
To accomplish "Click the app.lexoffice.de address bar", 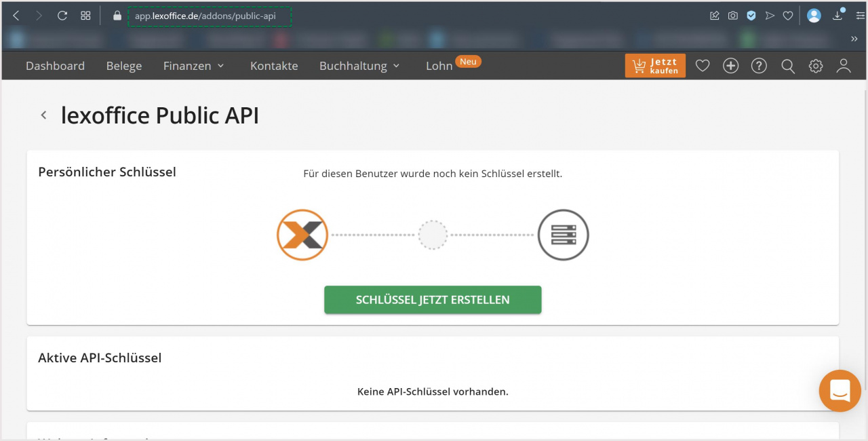I will 210,16.
